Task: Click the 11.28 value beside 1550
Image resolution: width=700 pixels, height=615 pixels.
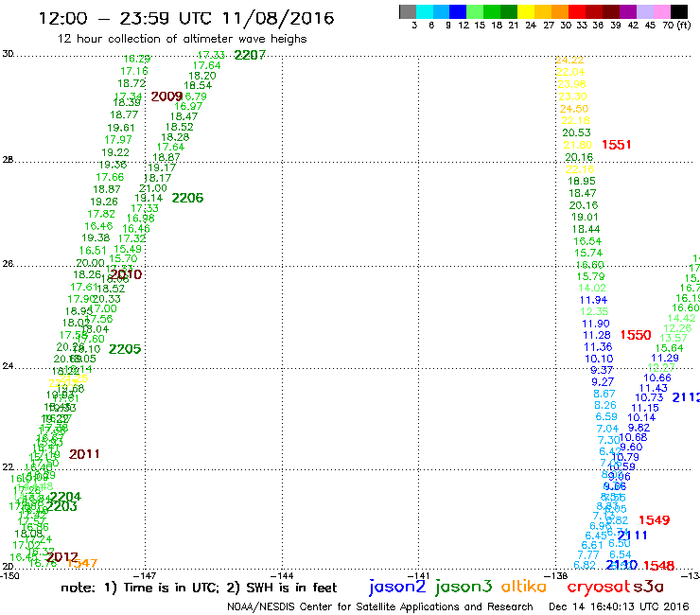Action: [x=597, y=336]
